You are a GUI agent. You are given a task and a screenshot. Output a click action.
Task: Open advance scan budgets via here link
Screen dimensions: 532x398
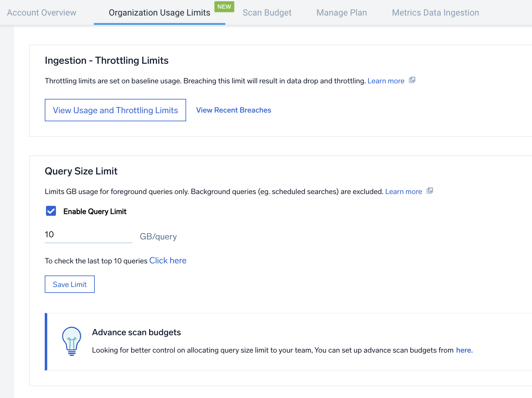pyautogui.click(x=464, y=350)
